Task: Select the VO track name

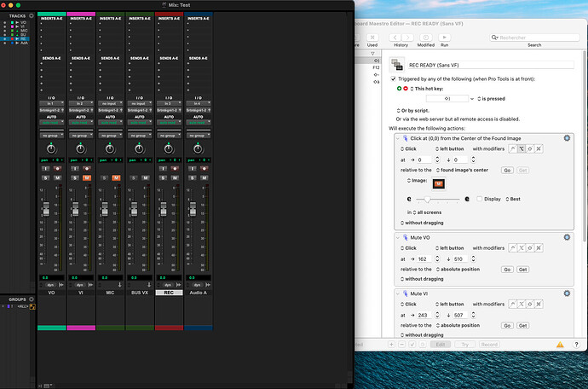Action: (51, 293)
